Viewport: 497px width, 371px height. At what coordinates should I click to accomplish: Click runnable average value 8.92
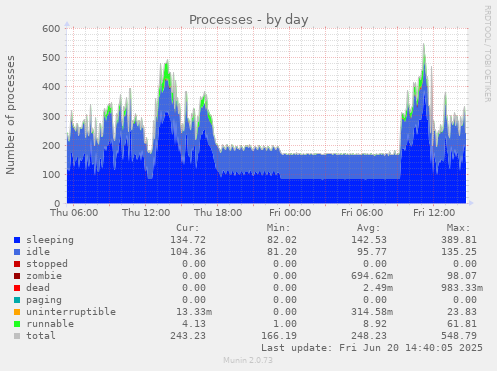(x=375, y=324)
